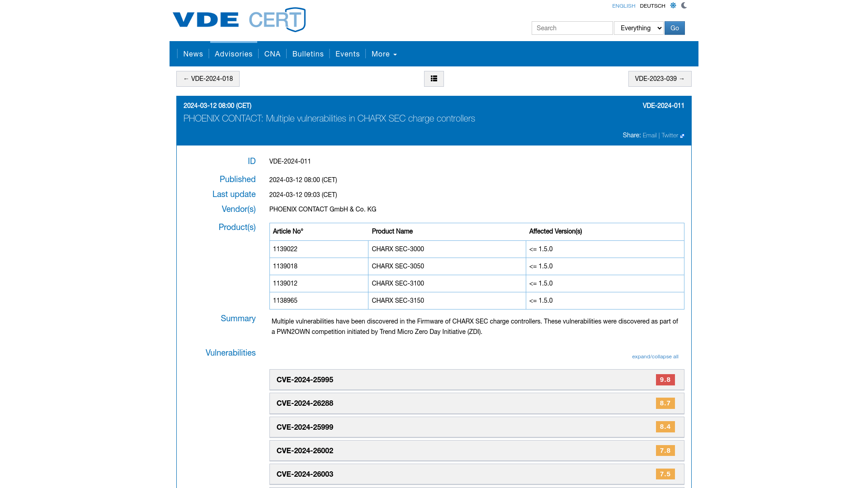Viewport: 868px width, 488px height.
Task: Click the advisory title PHOENIX CONTACT heading
Action: point(329,118)
